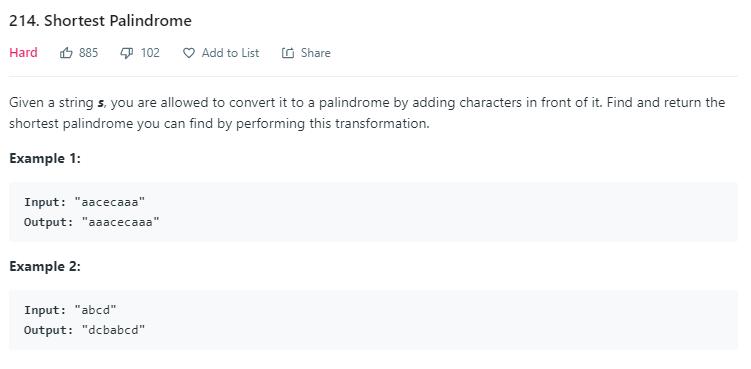Click the Hard difficulty label
The height and width of the screenshot is (369, 751).
(23, 53)
